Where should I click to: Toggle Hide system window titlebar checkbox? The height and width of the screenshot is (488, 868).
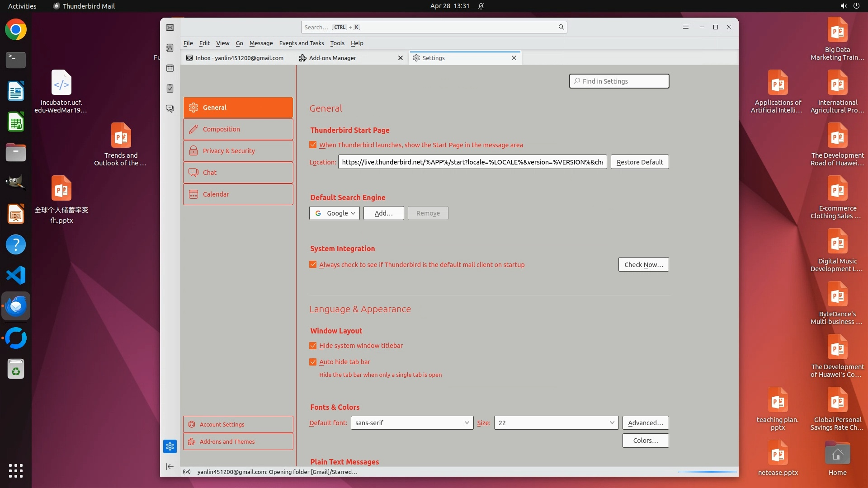[313, 346]
